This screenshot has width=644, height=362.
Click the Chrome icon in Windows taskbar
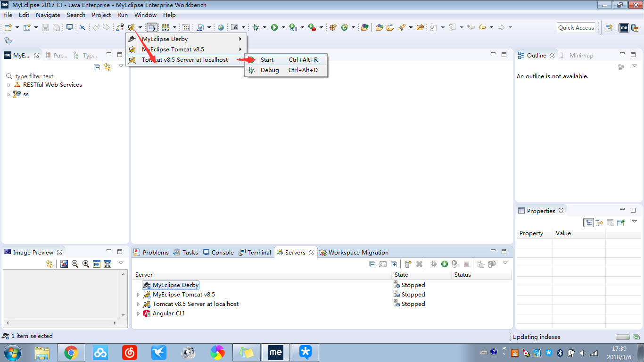(71, 353)
